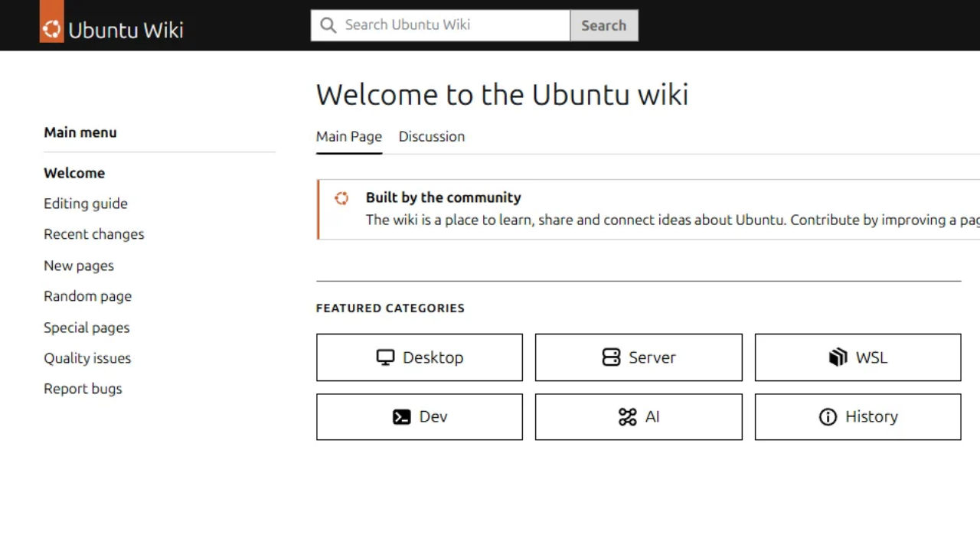Open the Dev category card
The image size is (980, 551).
click(420, 417)
